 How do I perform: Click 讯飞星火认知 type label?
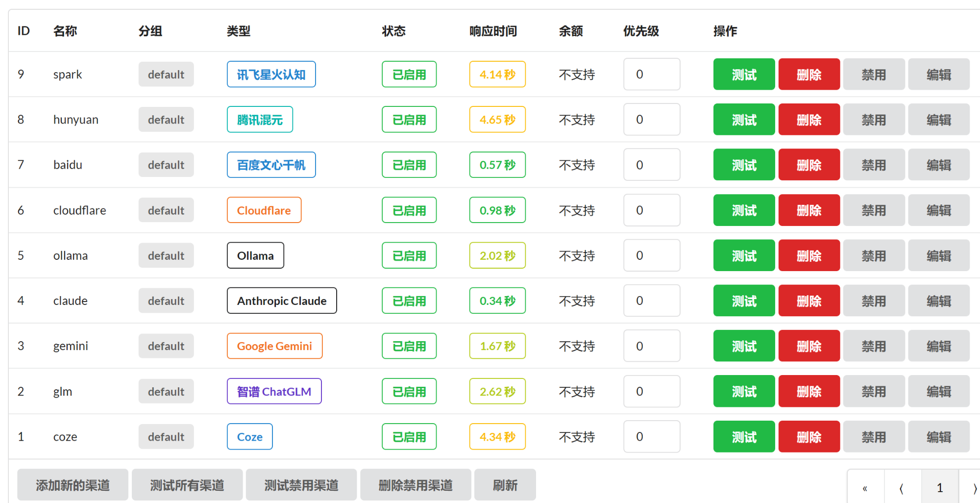(x=271, y=74)
